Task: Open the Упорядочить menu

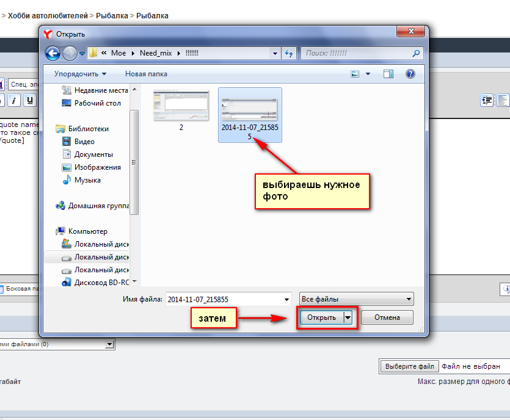Action: [x=80, y=74]
